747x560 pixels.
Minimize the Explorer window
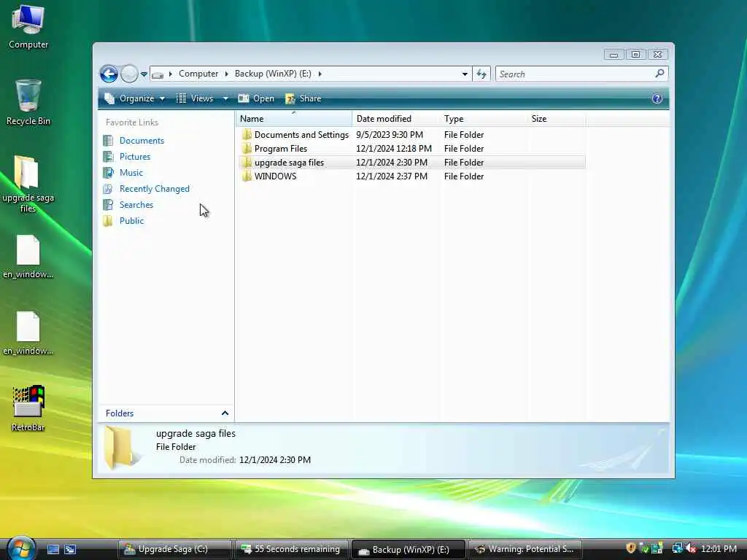coord(614,54)
